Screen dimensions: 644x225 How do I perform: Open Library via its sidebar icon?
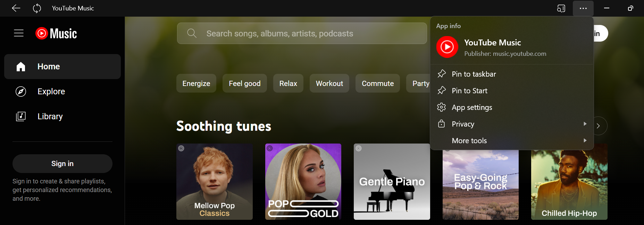tap(20, 116)
